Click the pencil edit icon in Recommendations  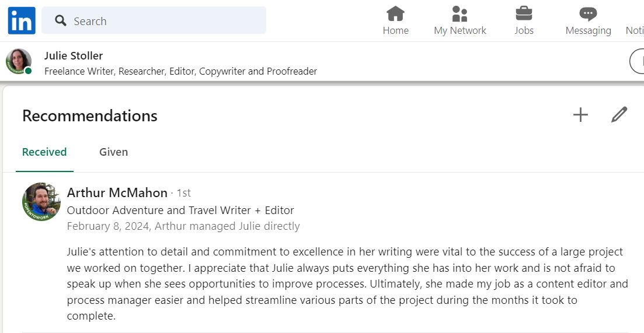pyautogui.click(x=619, y=115)
